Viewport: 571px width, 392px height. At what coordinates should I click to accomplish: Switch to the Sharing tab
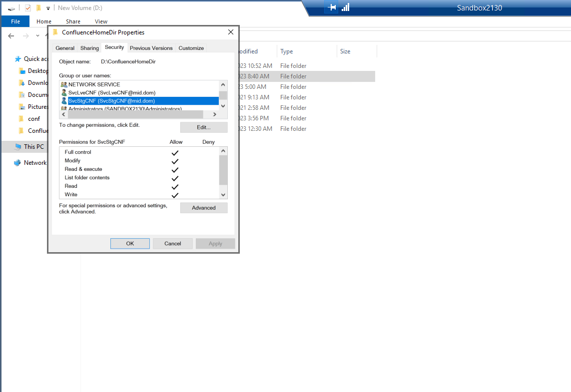[89, 48]
